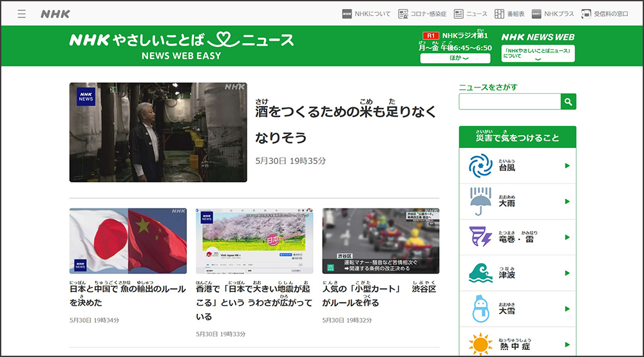Open headline 人気の「小型カート」渋谷区がルールを作る

coord(379,294)
